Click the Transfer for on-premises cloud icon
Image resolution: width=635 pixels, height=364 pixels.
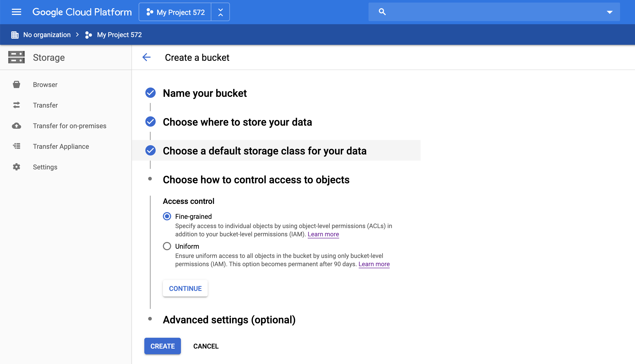pos(16,126)
